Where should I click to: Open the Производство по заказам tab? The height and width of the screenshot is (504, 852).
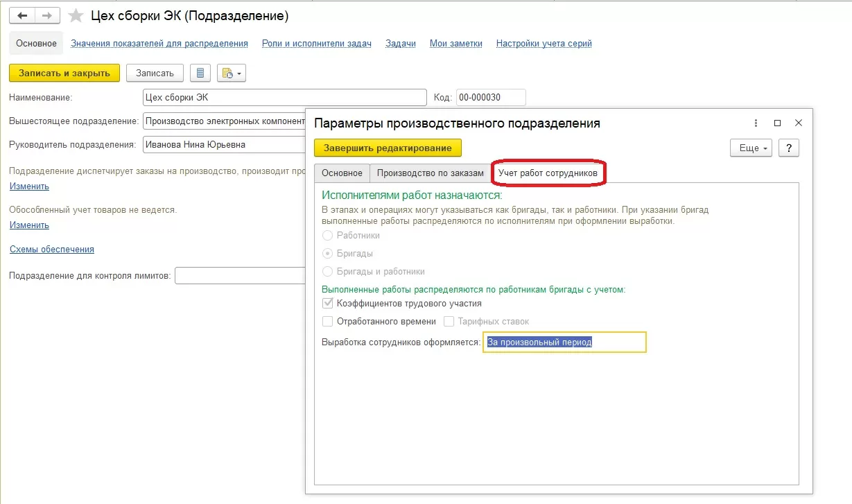430,173
